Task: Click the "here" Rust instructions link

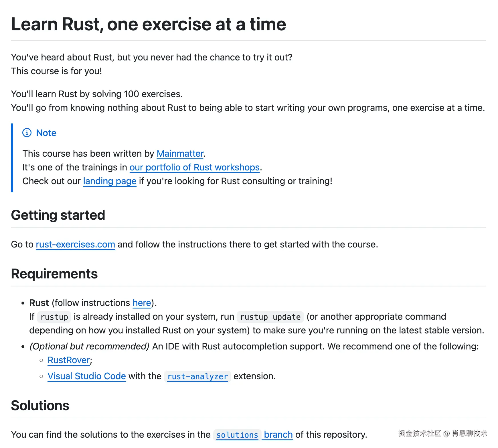Action: (x=142, y=303)
